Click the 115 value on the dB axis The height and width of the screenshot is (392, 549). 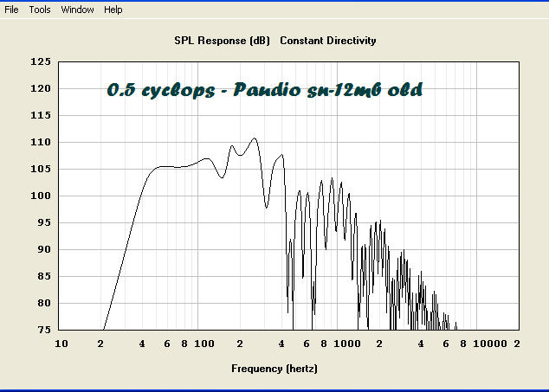click(41, 115)
